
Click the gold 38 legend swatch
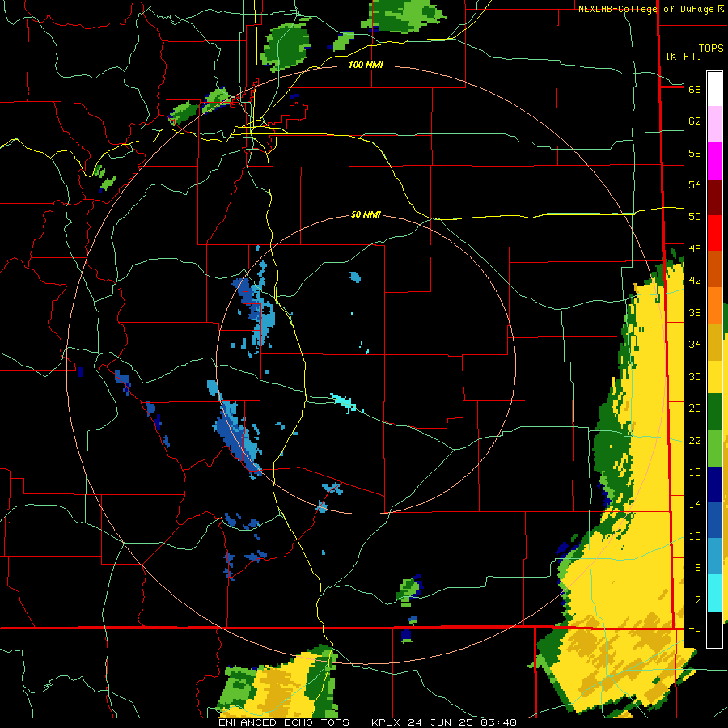tap(714, 342)
